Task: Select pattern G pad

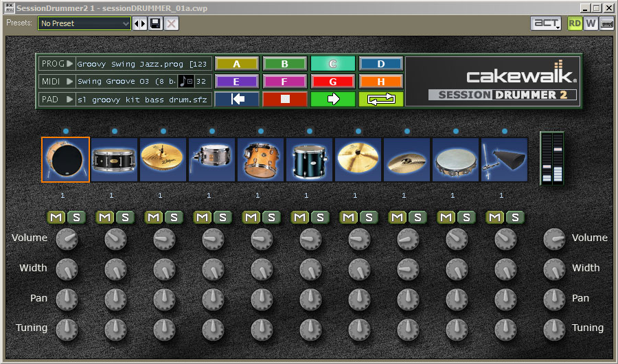Action: tap(332, 81)
